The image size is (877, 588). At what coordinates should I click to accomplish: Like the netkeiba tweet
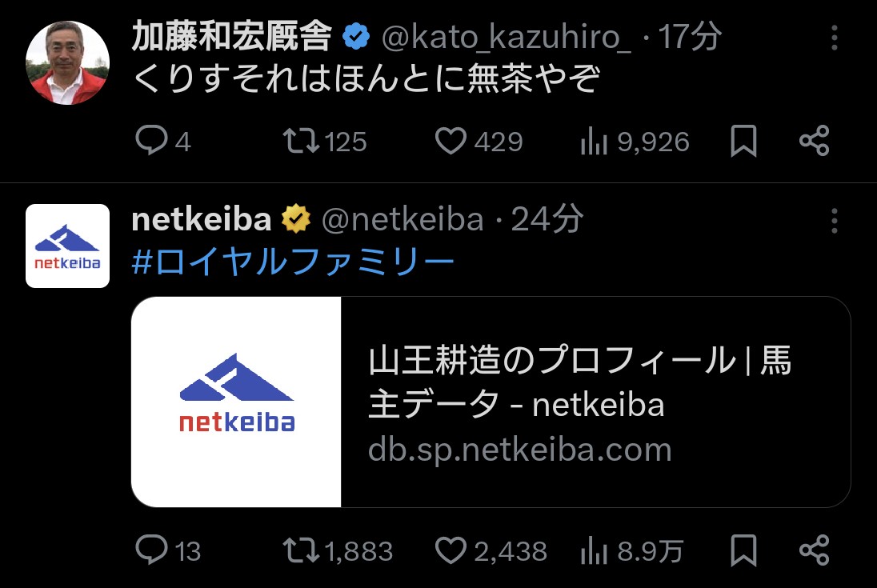(x=451, y=550)
